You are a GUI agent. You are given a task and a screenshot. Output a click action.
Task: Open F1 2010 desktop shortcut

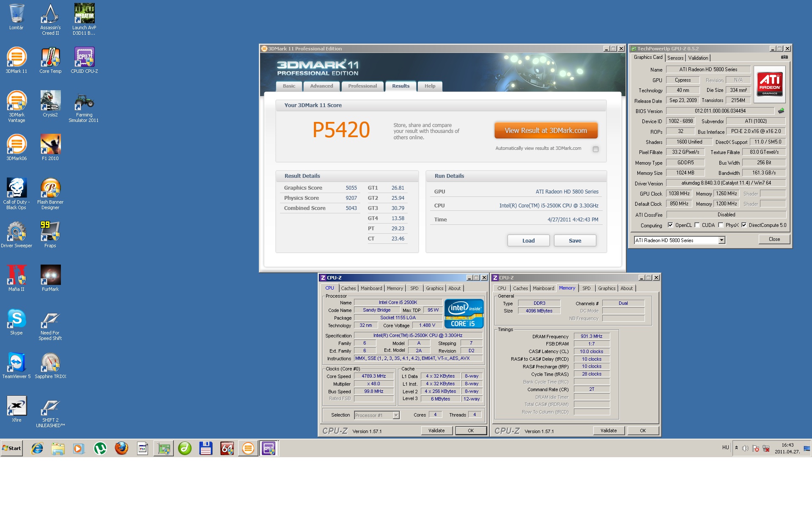click(x=50, y=147)
